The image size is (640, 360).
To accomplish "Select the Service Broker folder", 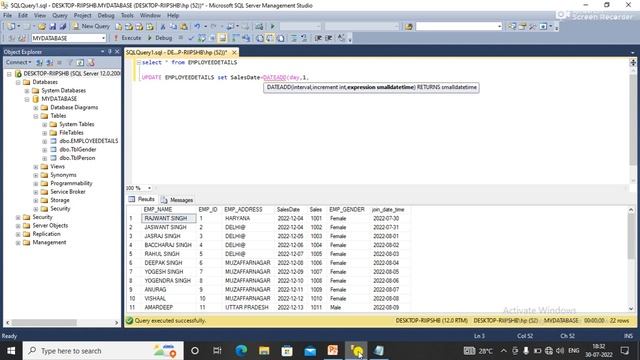I will pos(68,191).
